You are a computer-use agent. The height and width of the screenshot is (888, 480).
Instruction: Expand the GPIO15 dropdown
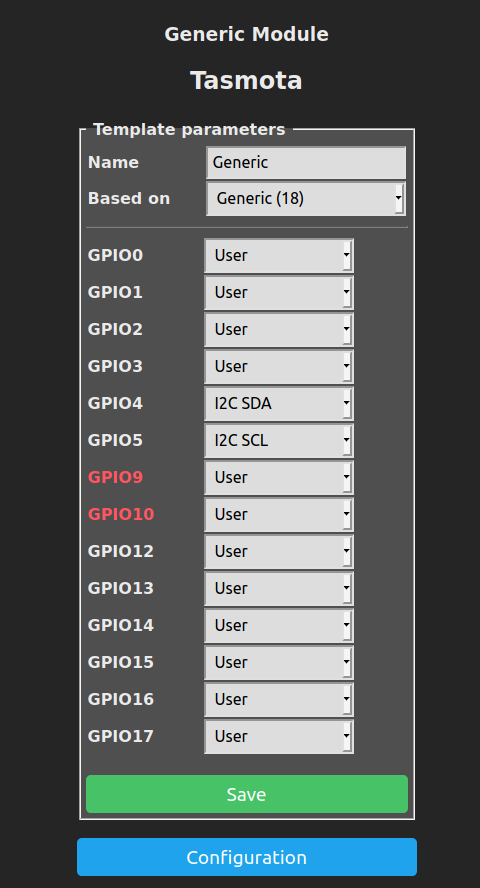pos(279,662)
